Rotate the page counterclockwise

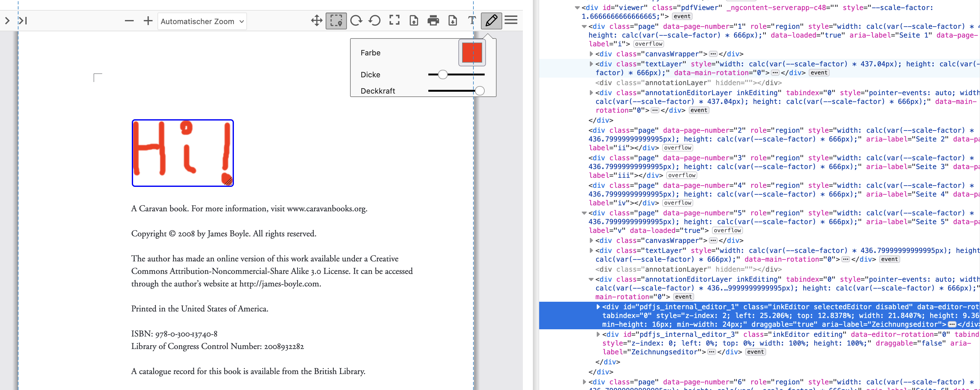click(375, 21)
